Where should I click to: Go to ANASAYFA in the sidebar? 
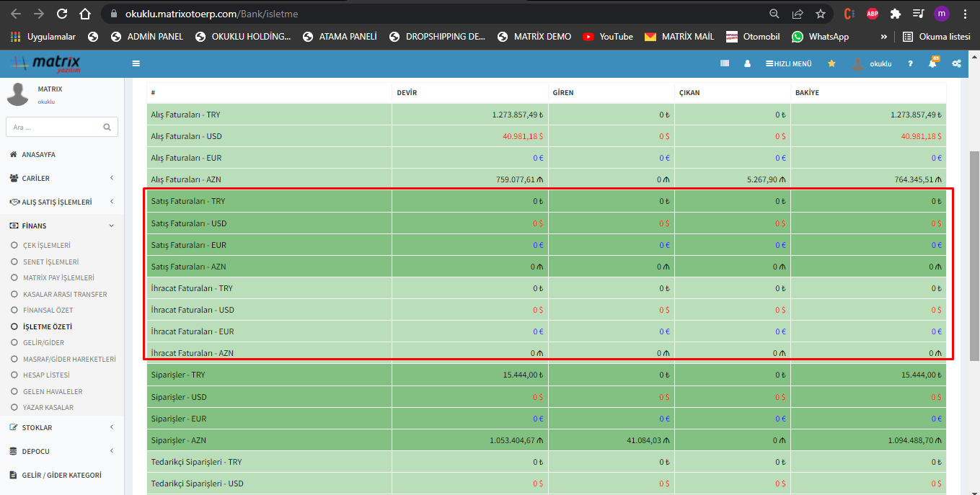38,154
